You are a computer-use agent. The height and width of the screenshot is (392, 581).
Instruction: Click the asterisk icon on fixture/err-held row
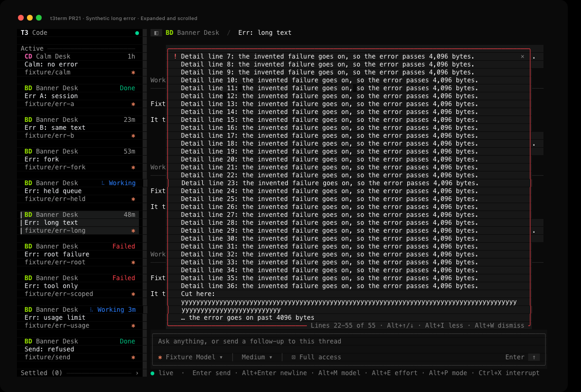point(134,199)
